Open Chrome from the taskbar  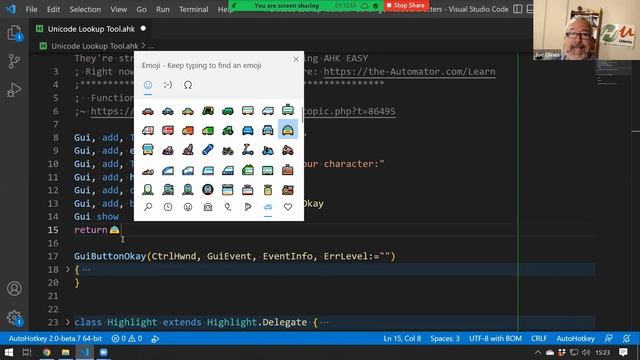click(x=47, y=352)
